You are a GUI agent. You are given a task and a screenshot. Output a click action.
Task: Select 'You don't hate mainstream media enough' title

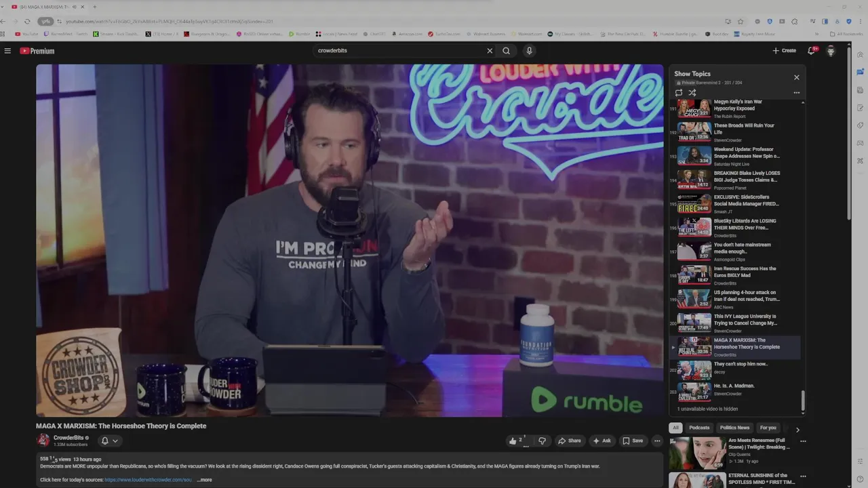pos(743,248)
